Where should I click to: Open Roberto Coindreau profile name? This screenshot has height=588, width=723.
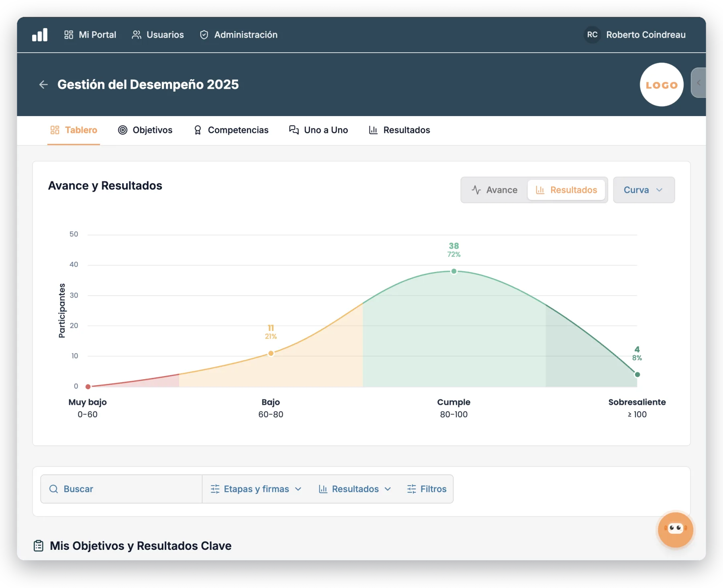pos(645,35)
